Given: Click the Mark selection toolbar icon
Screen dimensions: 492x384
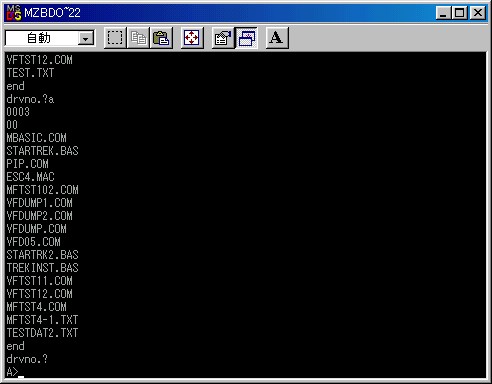Looking at the screenshot, I should (115, 38).
